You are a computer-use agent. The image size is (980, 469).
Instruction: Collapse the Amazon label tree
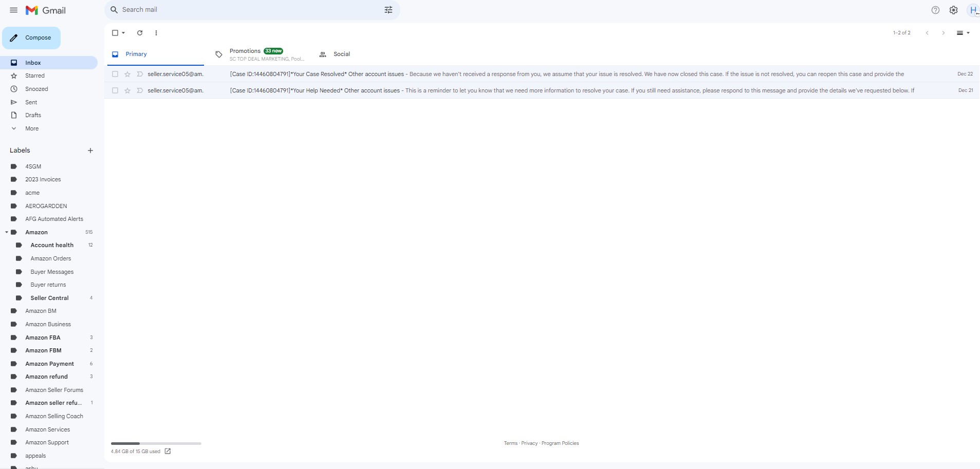coord(7,232)
